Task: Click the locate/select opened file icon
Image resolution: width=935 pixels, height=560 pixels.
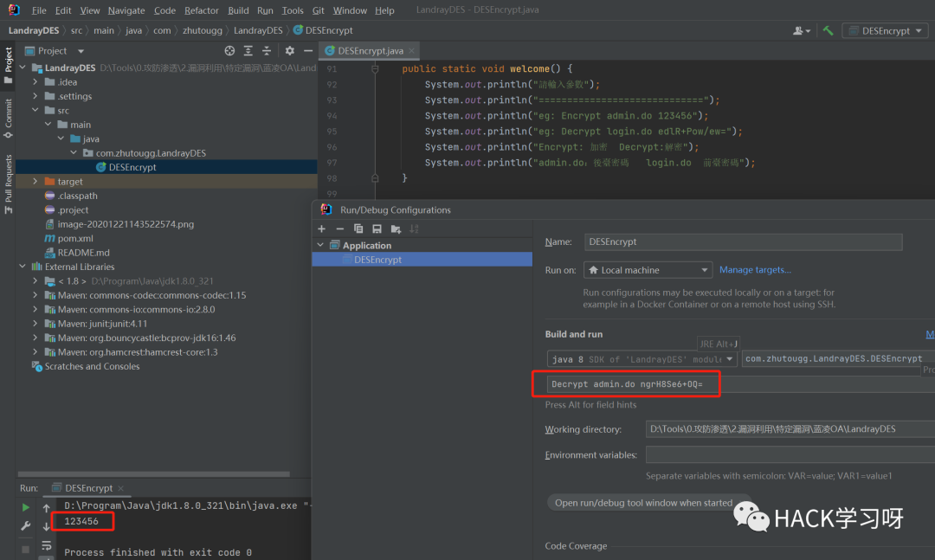Action: [x=229, y=51]
